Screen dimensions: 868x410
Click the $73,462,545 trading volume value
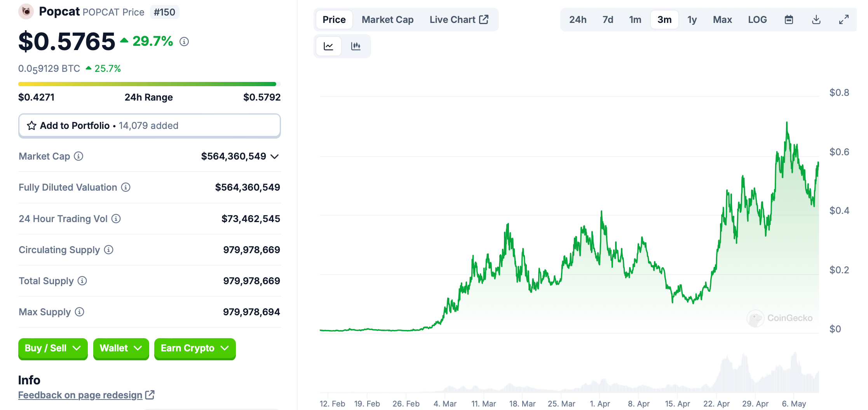(x=251, y=219)
